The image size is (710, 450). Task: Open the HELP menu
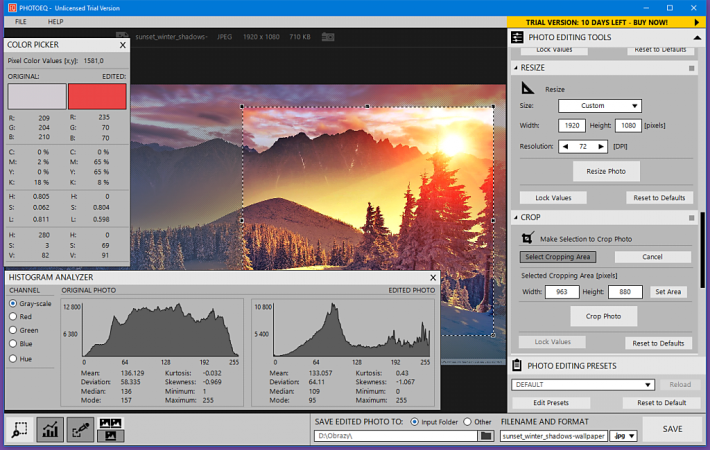click(55, 22)
